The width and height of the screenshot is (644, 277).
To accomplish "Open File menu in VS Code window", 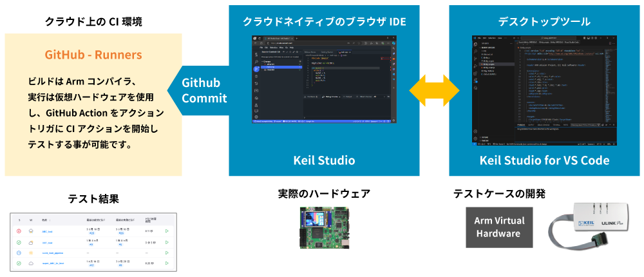I will tap(479, 38).
